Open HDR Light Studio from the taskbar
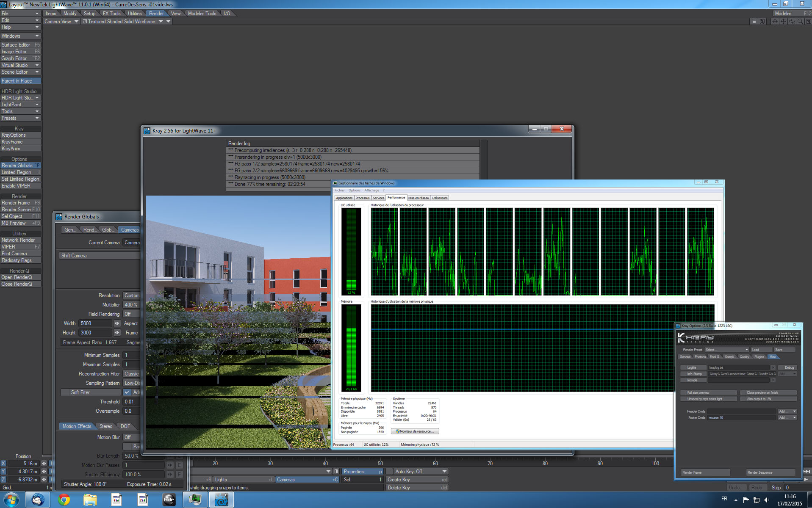The image size is (812, 508). coord(169,500)
